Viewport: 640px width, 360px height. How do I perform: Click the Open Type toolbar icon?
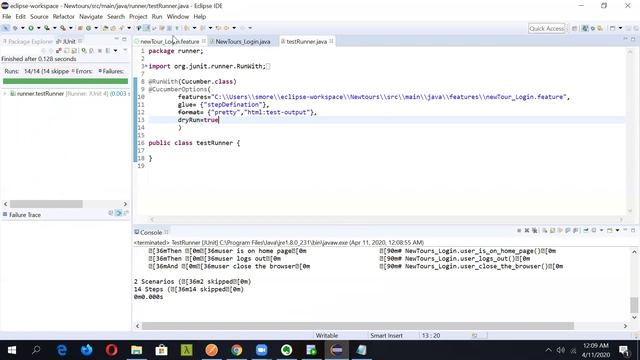105,28
